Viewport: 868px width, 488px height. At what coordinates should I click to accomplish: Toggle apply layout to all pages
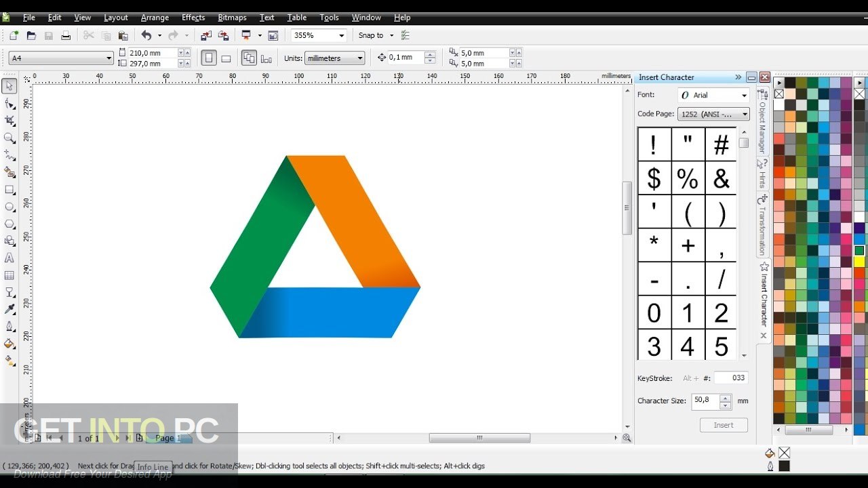249,58
